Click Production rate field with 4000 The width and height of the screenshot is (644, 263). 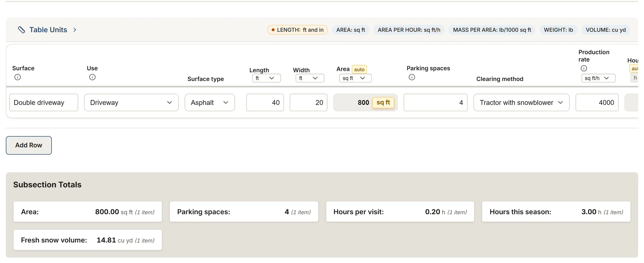point(597,103)
